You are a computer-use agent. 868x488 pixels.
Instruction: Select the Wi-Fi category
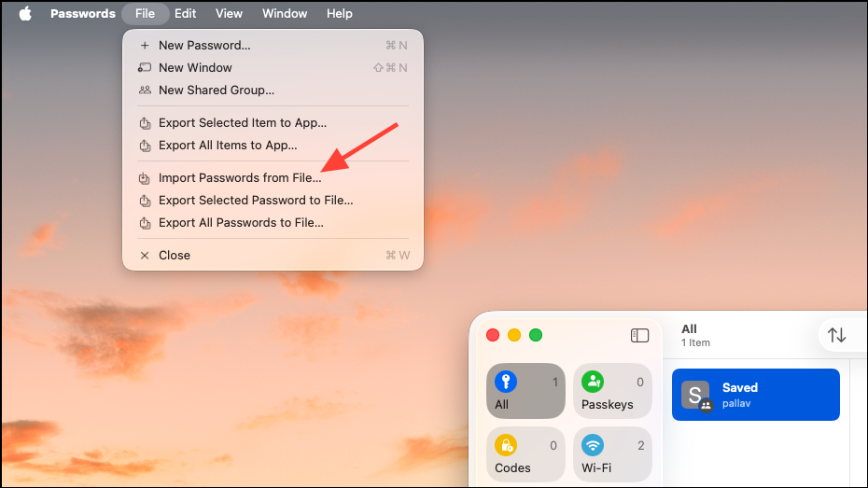pos(612,454)
